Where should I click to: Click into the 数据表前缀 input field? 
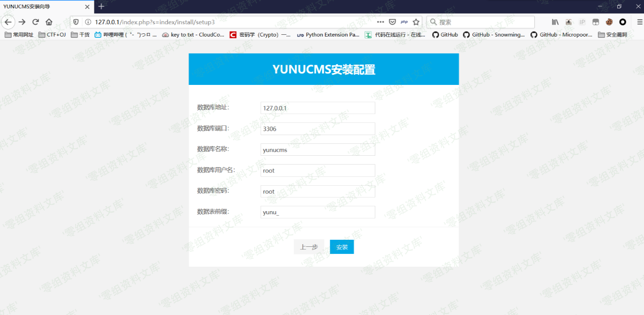point(318,212)
